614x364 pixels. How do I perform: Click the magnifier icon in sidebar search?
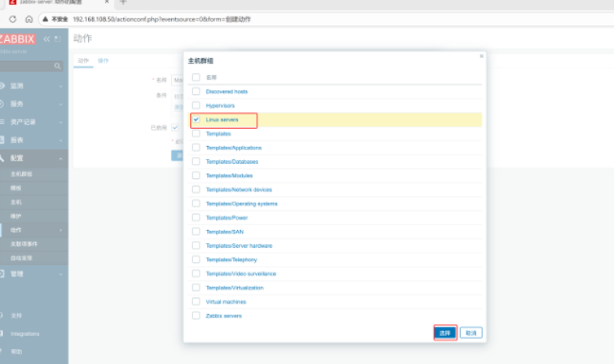tap(57, 66)
